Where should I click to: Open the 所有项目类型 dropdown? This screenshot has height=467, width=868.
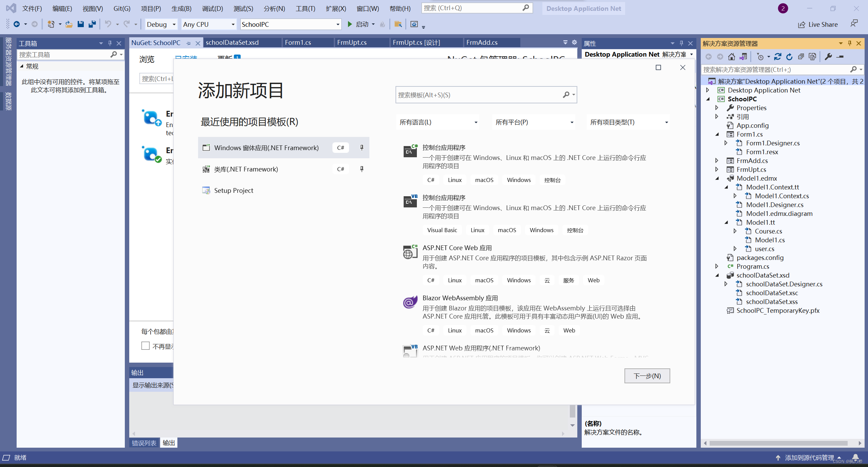(x=629, y=122)
